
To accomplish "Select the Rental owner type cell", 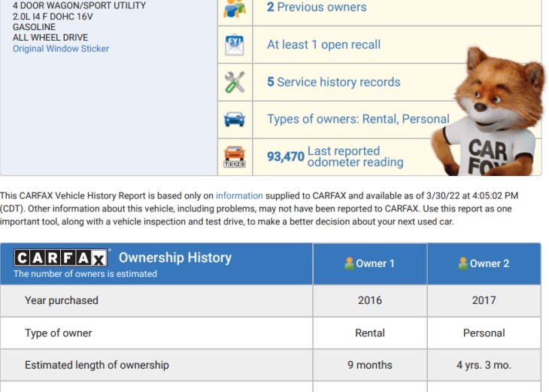I will (x=370, y=333).
